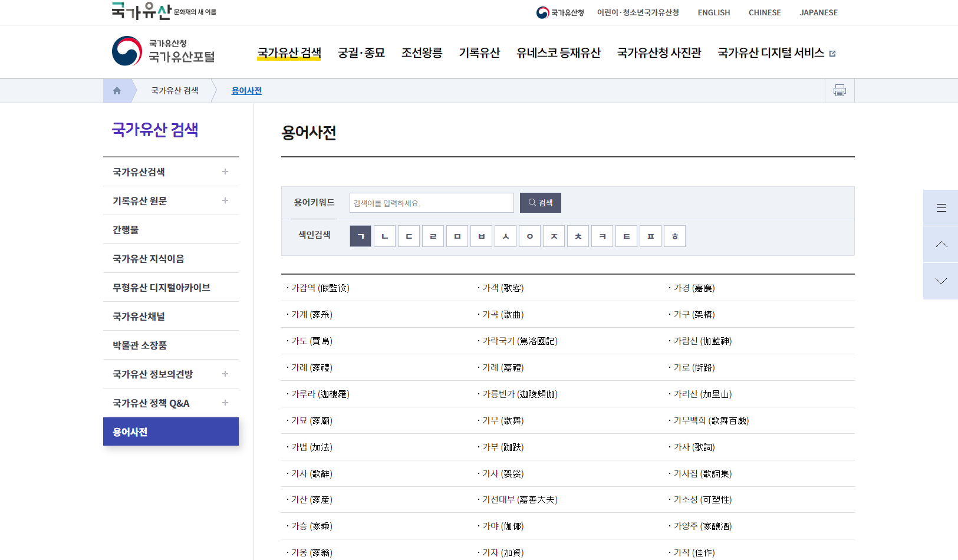Viewport: 958px width, 560px height.
Task: Click the home icon in the breadcrumb
Action: 117,91
